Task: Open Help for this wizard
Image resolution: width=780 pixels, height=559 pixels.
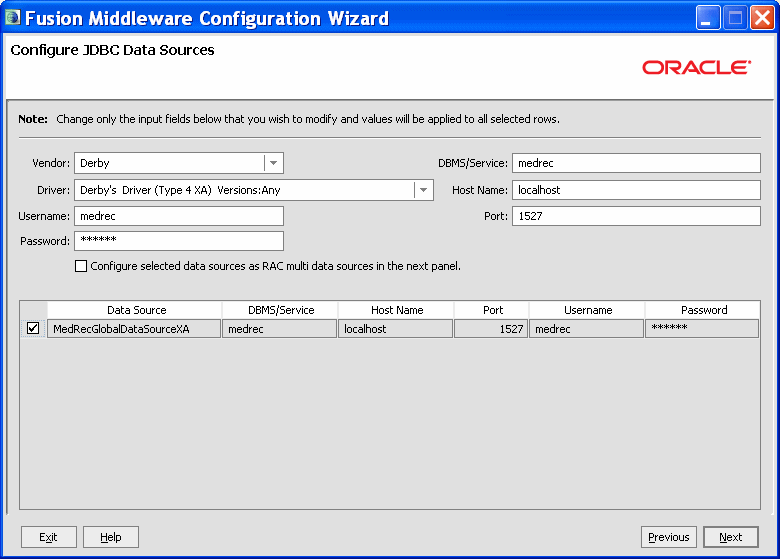Action: click(111, 537)
